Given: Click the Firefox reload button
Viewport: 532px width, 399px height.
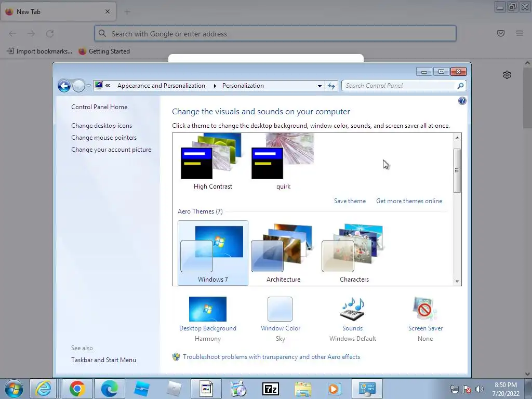Looking at the screenshot, I should point(50,34).
